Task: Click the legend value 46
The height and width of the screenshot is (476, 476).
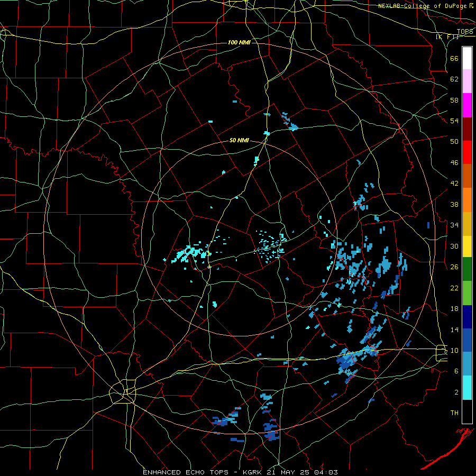Action: click(x=454, y=163)
